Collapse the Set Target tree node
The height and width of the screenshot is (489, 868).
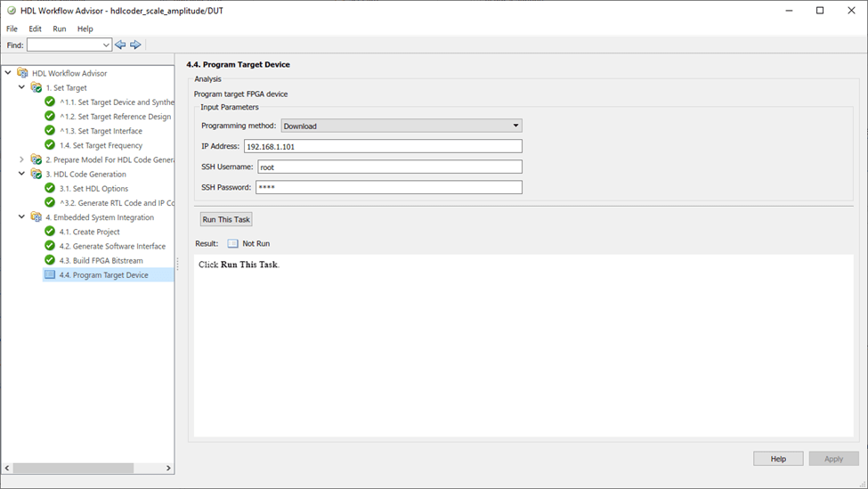(22, 88)
